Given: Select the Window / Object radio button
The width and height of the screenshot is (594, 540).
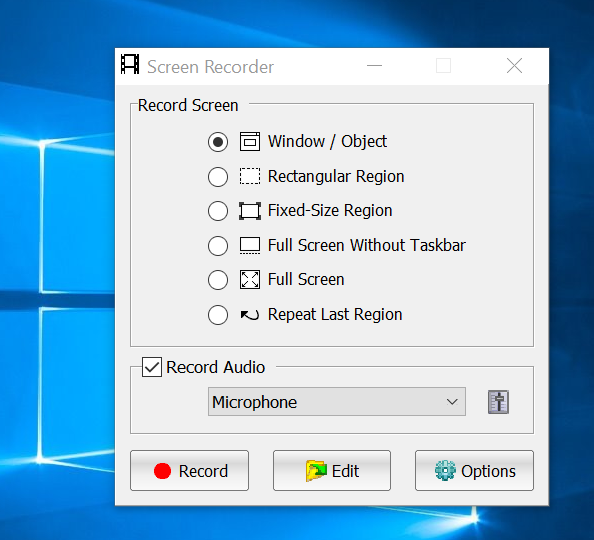Looking at the screenshot, I should 218,142.
